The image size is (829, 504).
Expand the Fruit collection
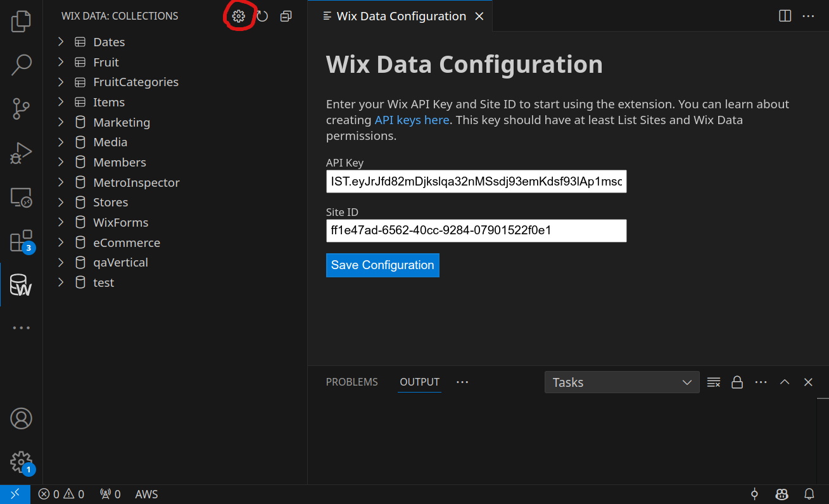[x=61, y=62]
